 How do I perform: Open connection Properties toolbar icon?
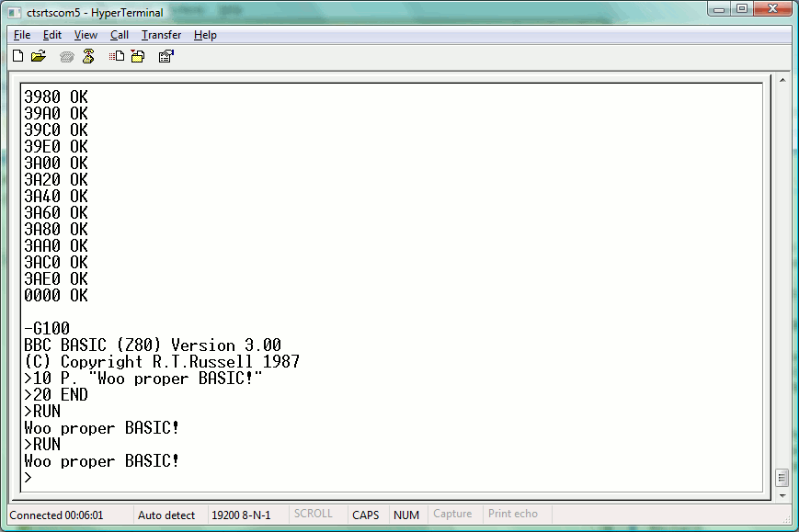pyautogui.click(x=166, y=56)
